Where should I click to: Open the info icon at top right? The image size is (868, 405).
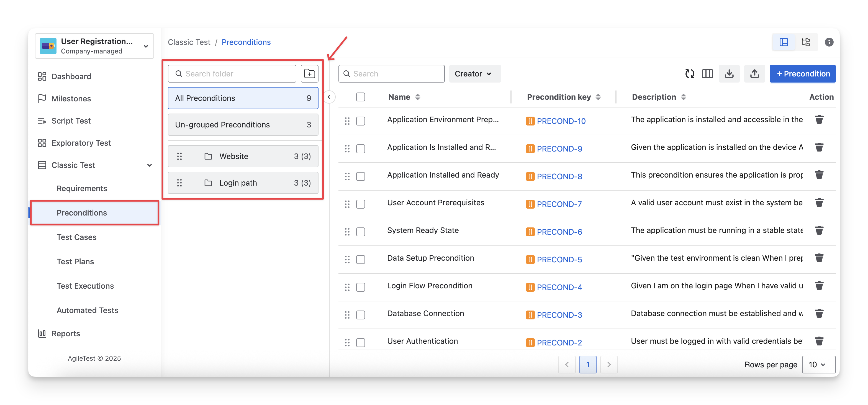(829, 42)
